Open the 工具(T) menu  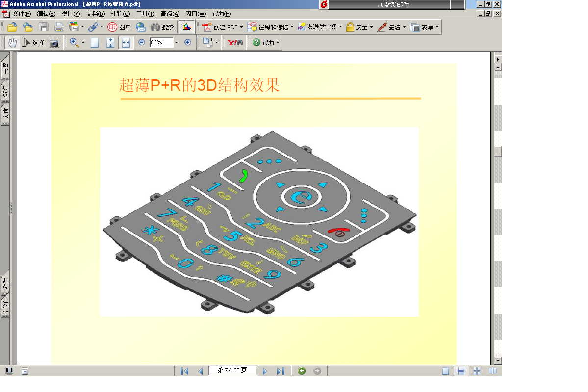[x=145, y=14]
